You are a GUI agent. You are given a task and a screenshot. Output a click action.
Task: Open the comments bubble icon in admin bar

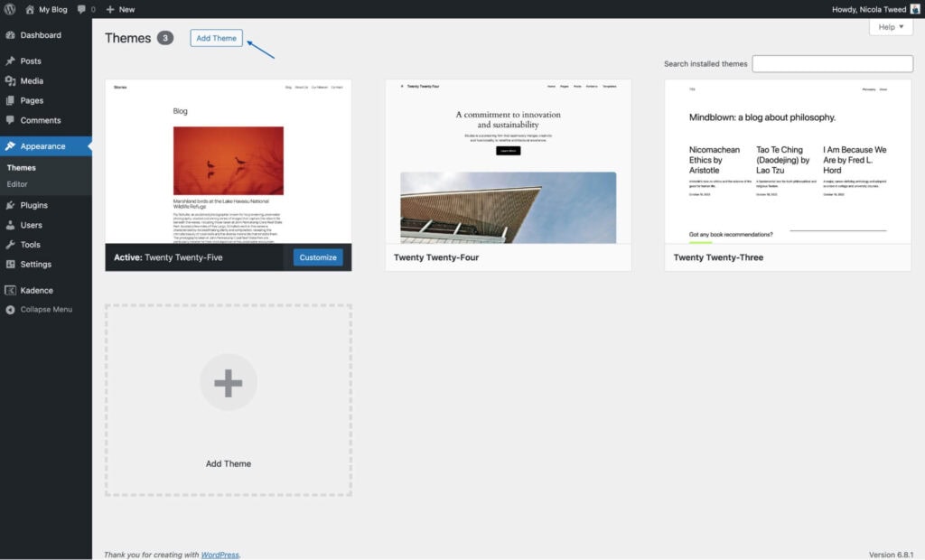click(x=82, y=9)
